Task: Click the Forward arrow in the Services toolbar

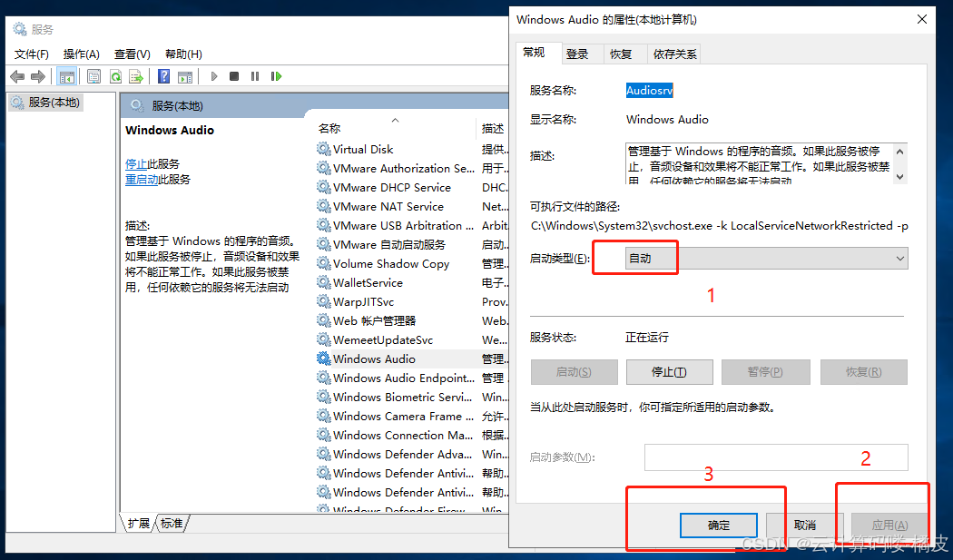Action: (38, 76)
